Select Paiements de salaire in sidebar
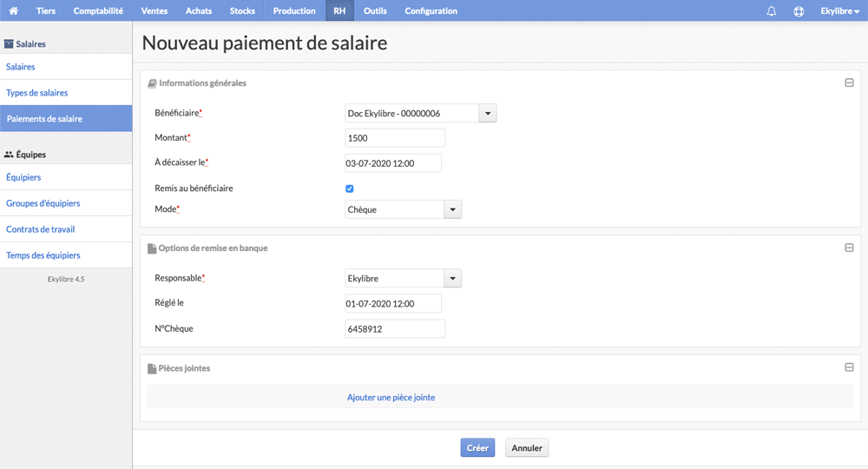The width and height of the screenshot is (868, 469). [x=66, y=118]
